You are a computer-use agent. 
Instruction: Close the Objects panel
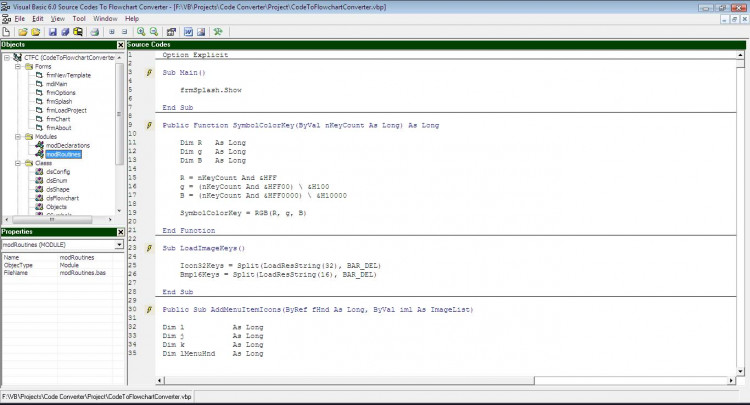pos(121,45)
